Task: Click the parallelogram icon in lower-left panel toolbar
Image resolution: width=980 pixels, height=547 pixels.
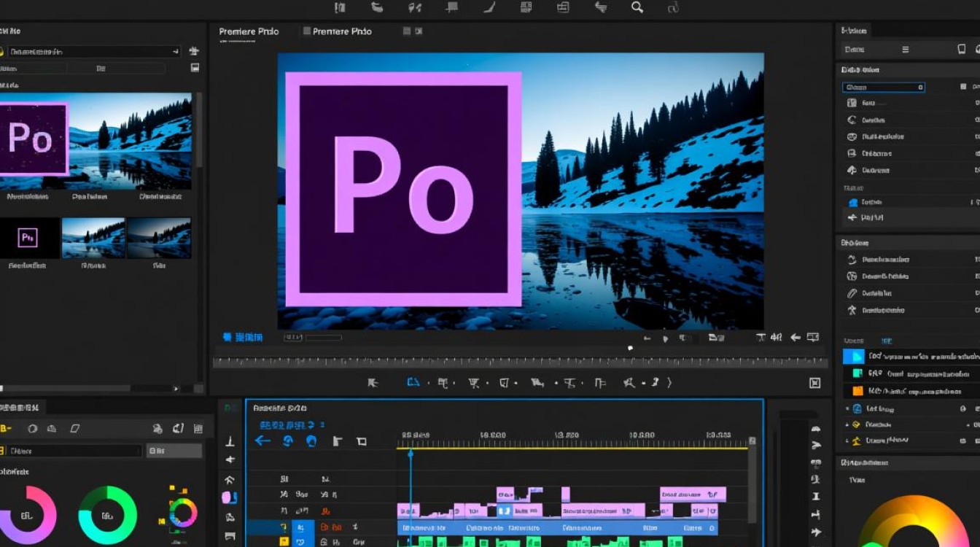Action: pyautogui.click(x=75, y=429)
